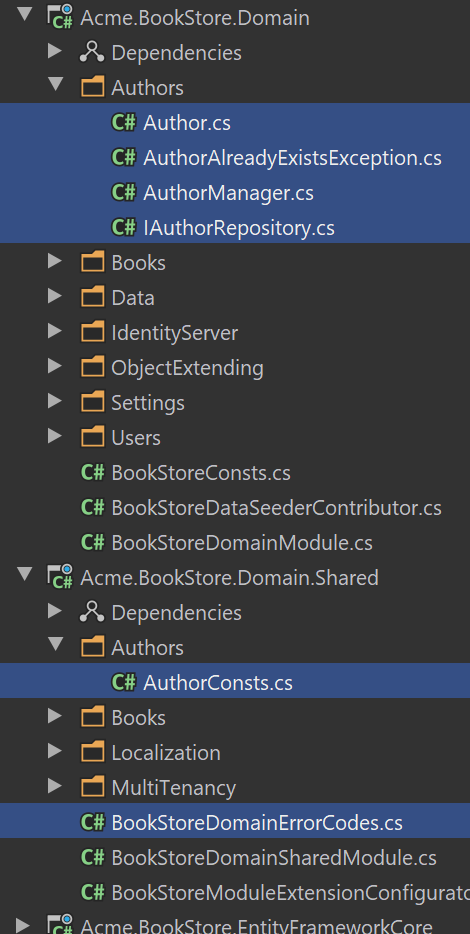The width and height of the screenshot is (470, 934).
Task: Click the Authors folder icon in Domain.Shared
Action: pos(92,647)
